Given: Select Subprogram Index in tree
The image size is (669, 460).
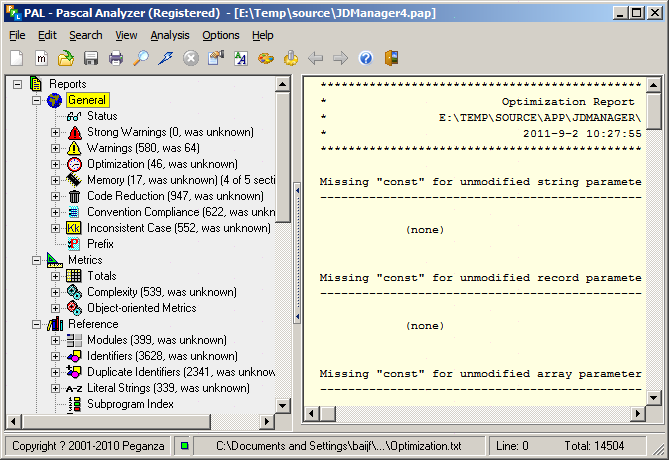Looking at the screenshot, I should pyautogui.click(x=130, y=404).
